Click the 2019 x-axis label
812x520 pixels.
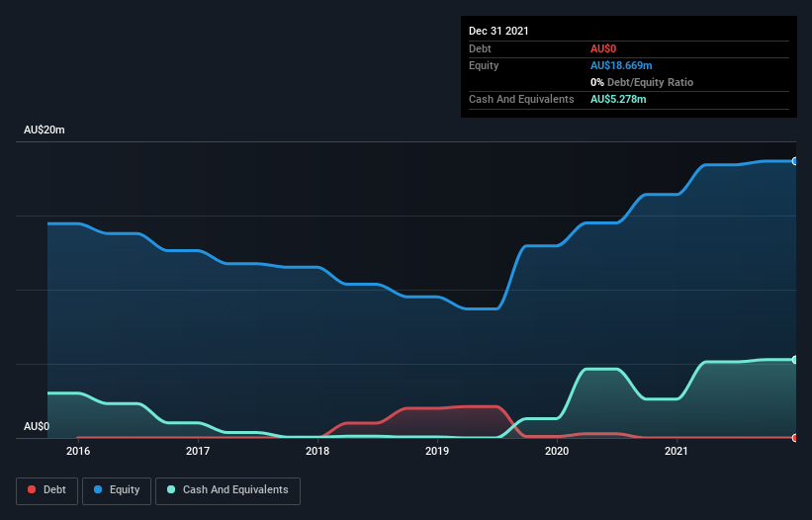point(437,451)
